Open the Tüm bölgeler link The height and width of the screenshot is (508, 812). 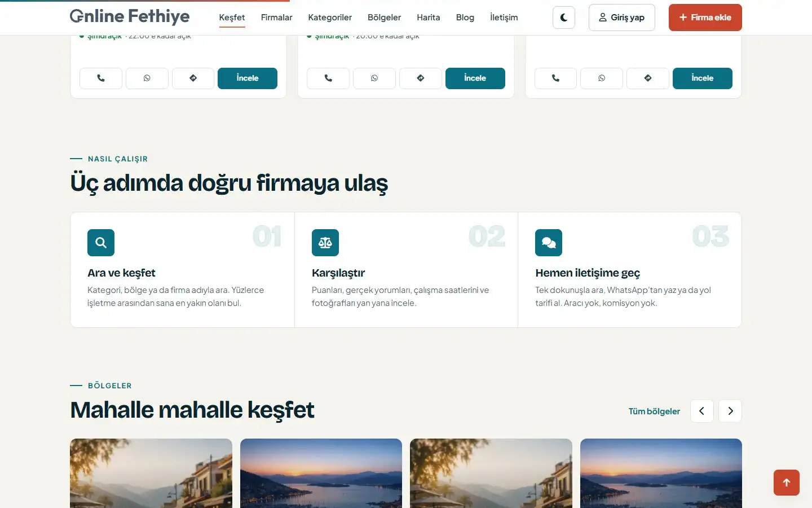[654, 411]
